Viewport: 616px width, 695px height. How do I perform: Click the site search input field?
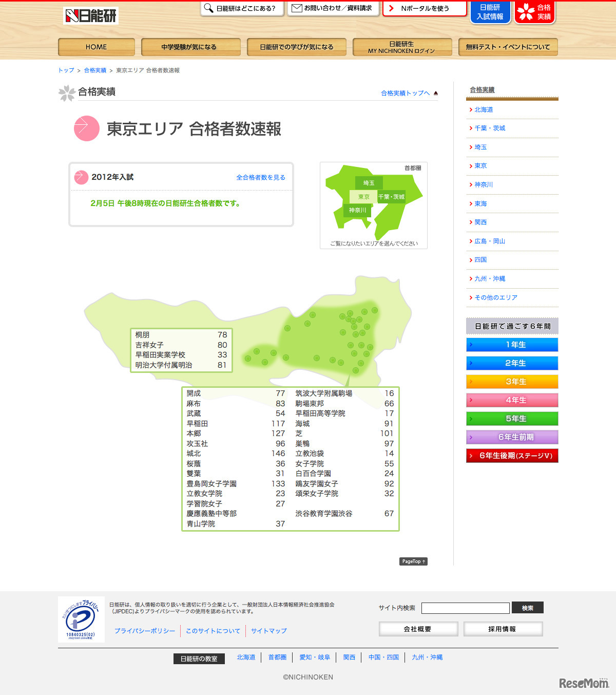pyautogui.click(x=465, y=608)
